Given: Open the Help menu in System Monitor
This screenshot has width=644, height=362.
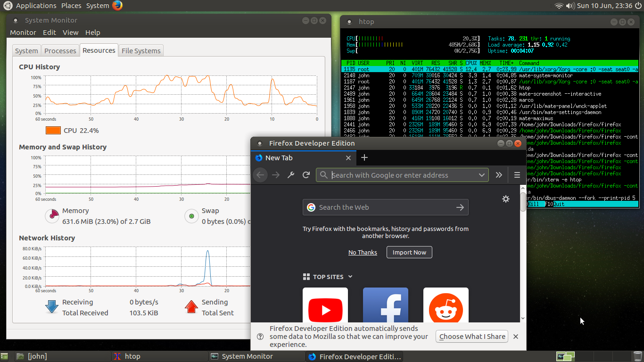Looking at the screenshot, I should tap(93, 33).
